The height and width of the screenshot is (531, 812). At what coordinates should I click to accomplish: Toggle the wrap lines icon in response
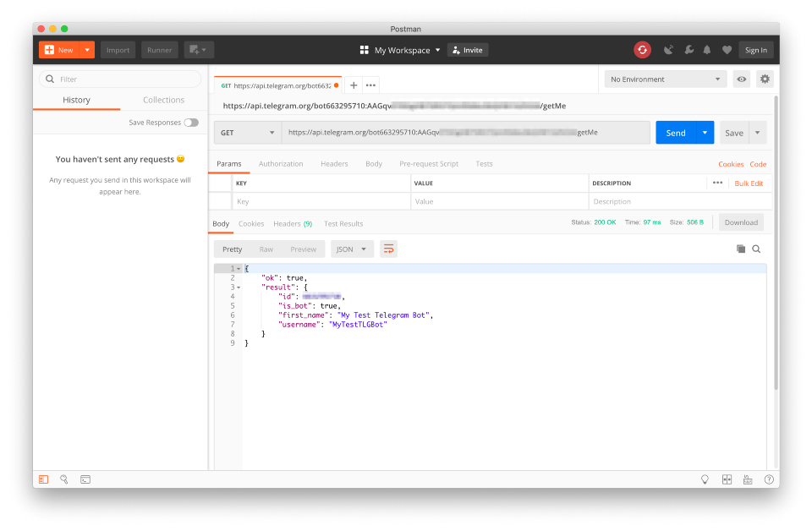click(388, 249)
